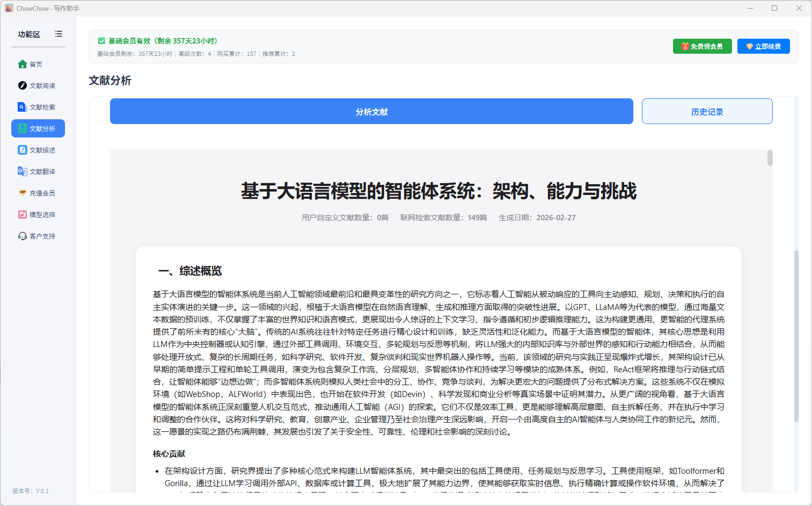Open 文献检索 search tool from sidebar
This screenshot has width=812, height=506.
(21, 107)
